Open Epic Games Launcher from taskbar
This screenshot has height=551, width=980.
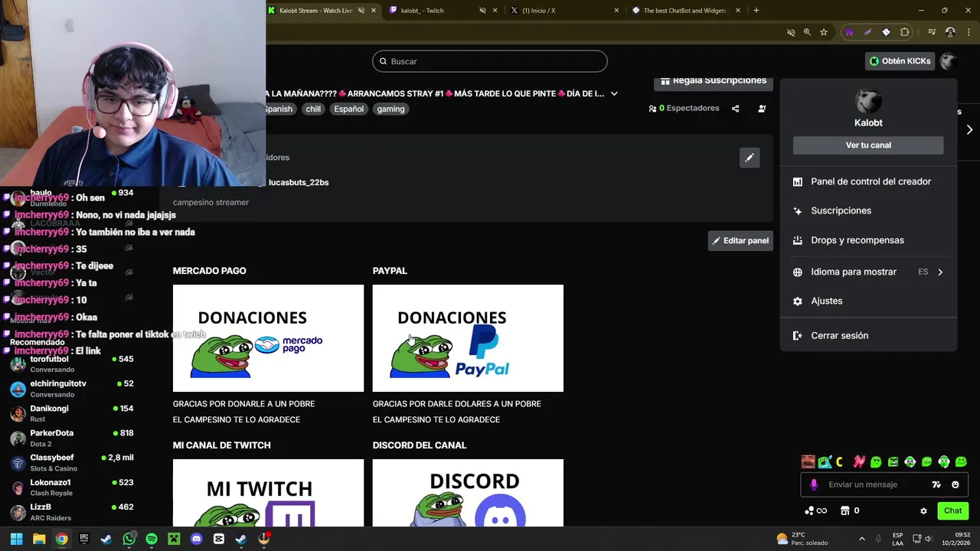tap(84, 539)
